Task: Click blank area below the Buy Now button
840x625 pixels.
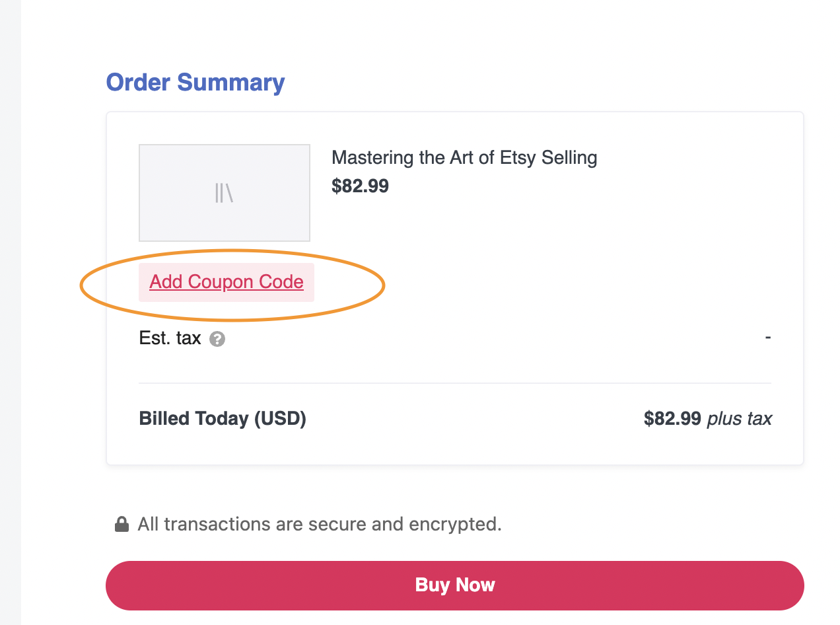Action: 455,618
